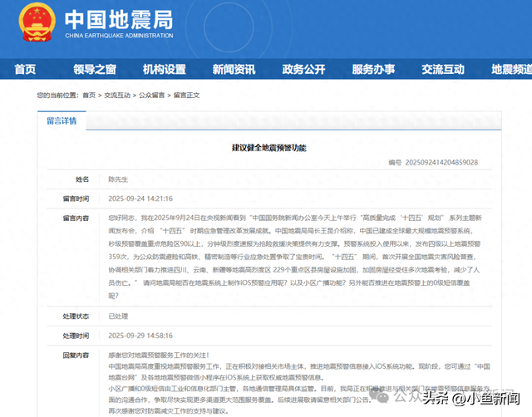Click the 交流互动 breadcrumb link

117,96
